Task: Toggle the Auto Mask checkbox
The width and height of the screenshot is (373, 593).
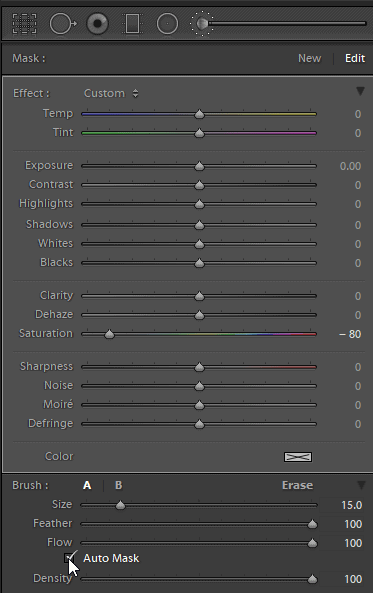Action: coord(69,558)
